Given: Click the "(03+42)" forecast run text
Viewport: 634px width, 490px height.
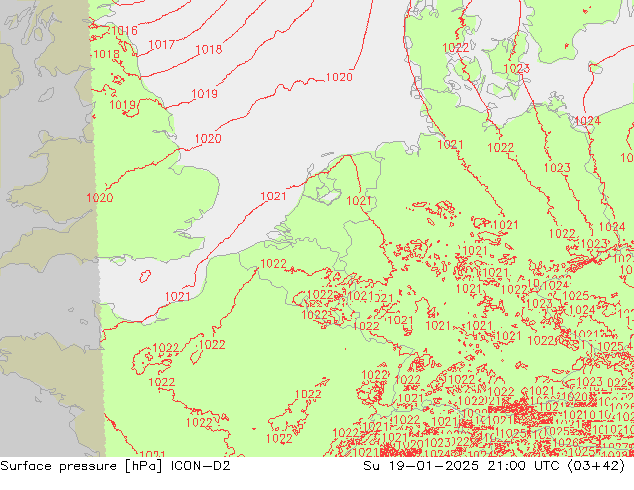Looking at the screenshot, I should click(596, 466).
